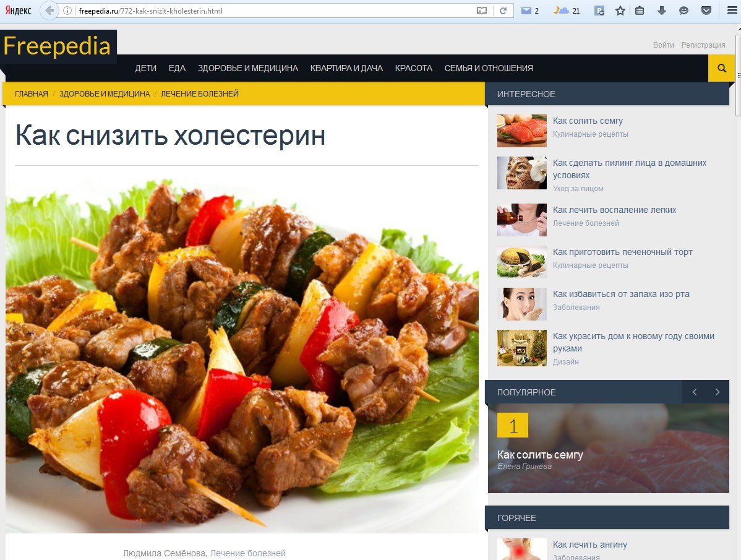Open site info icon in address bar
The width and height of the screenshot is (741, 560).
coord(67,11)
